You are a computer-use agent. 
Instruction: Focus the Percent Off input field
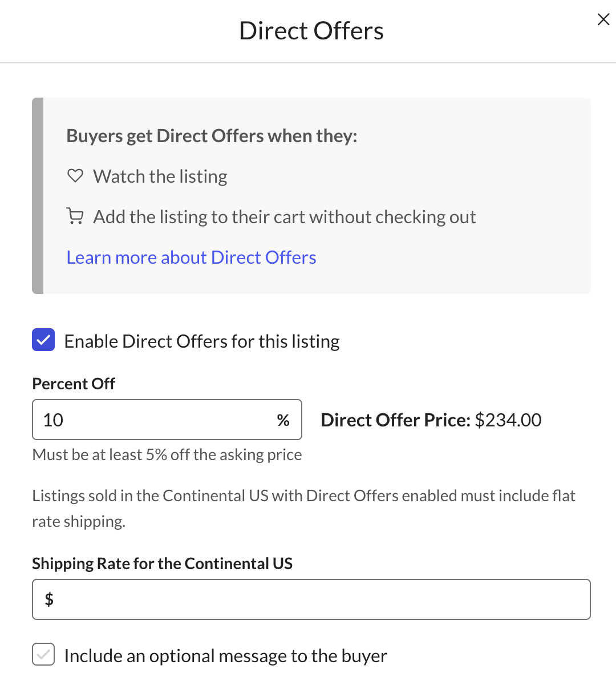coord(154,420)
